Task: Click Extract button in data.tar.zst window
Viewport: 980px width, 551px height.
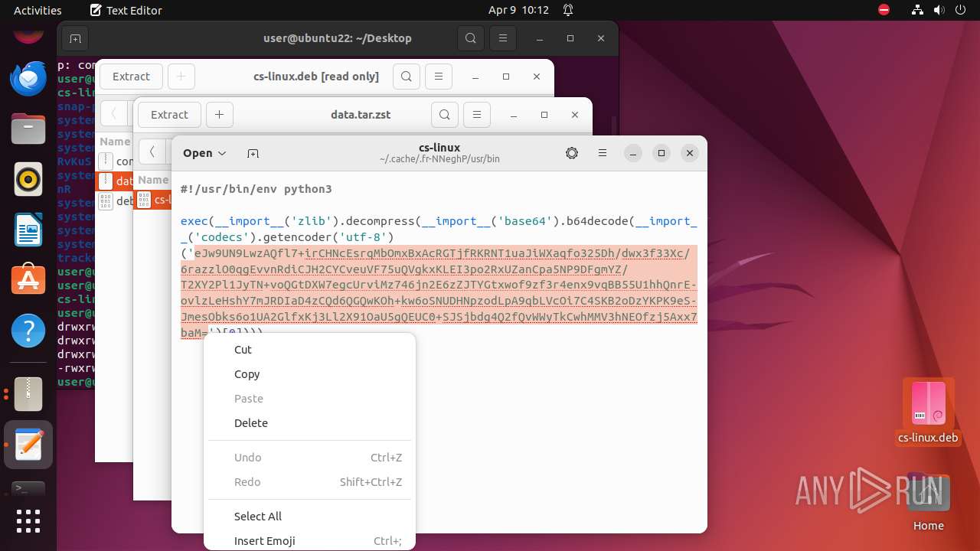Action: 169,115
